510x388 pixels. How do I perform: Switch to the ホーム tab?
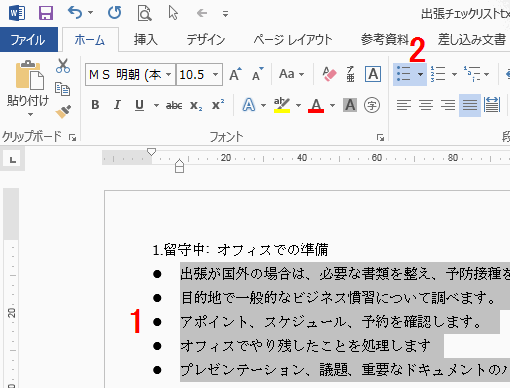click(x=90, y=40)
